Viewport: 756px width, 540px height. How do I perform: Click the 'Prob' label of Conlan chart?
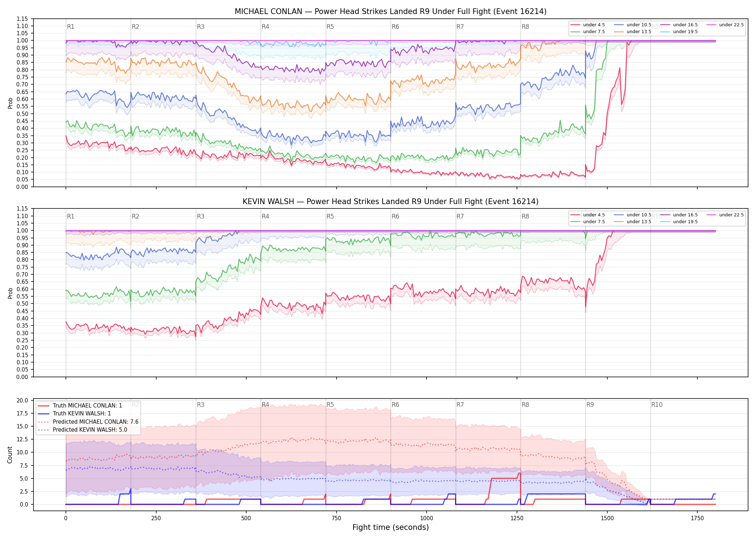point(10,103)
